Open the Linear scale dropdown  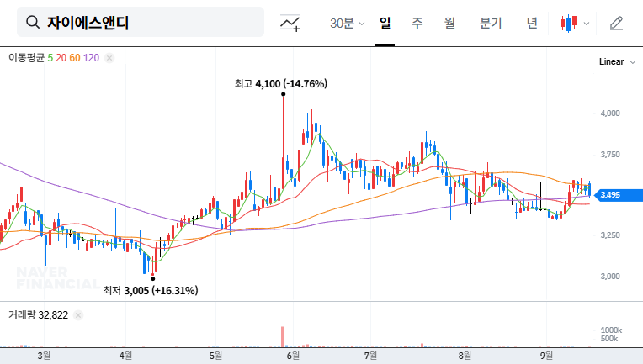[617, 62]
